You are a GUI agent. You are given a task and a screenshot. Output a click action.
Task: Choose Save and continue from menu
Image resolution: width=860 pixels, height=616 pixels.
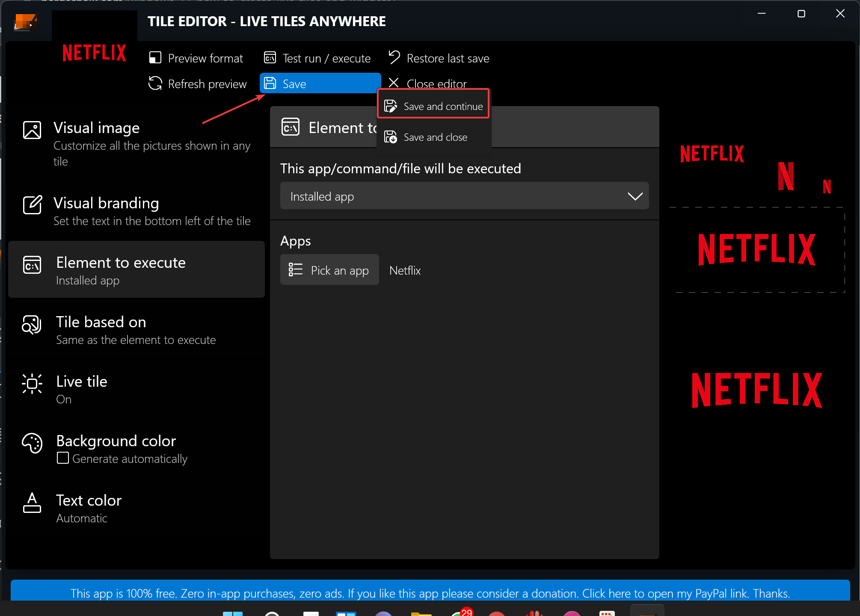[433, 106]
